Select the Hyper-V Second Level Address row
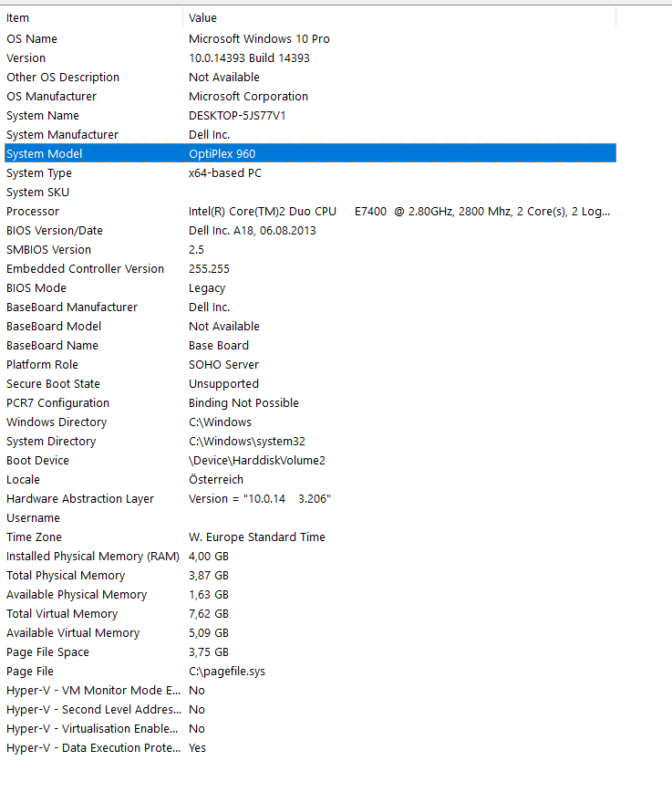This screenshot has height=792, width=672. coord(310,711)
